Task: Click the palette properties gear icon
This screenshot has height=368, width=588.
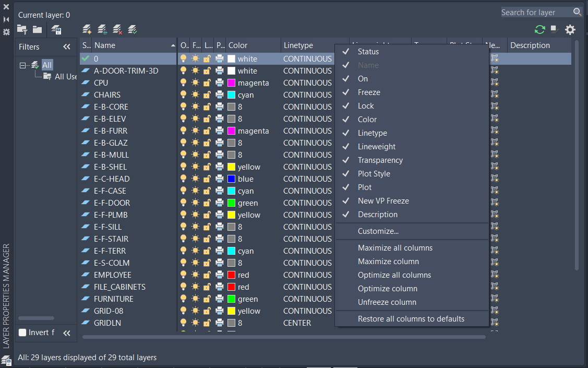Action: click(6, 32)
